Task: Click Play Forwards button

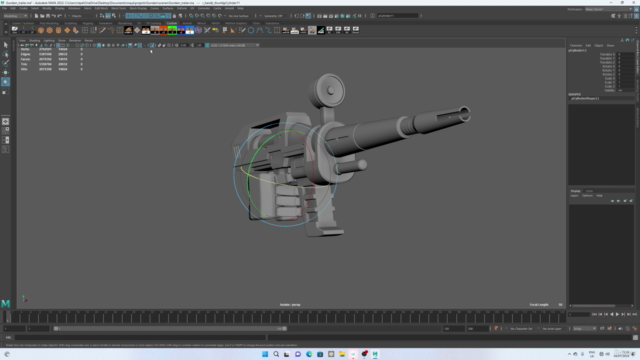Action: coord(617,314)
